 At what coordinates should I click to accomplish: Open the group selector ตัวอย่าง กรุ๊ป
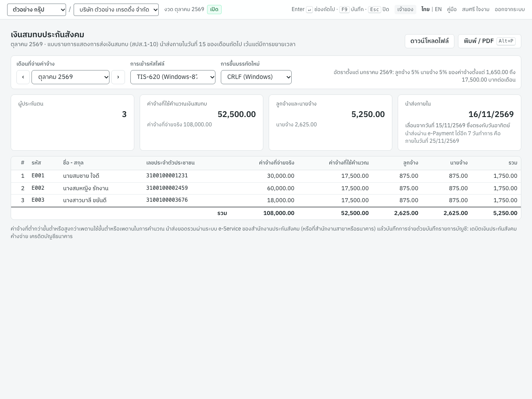36,10
